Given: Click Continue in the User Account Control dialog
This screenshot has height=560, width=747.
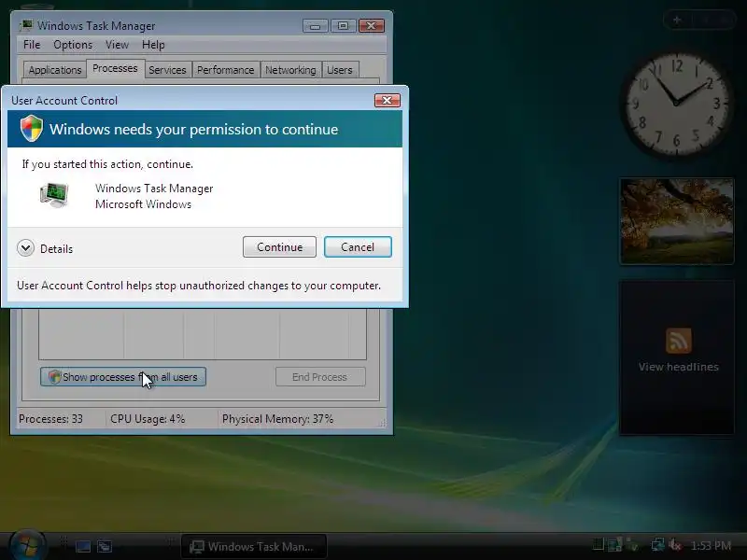Looking at the screenshot, I should tap(279, 247).
